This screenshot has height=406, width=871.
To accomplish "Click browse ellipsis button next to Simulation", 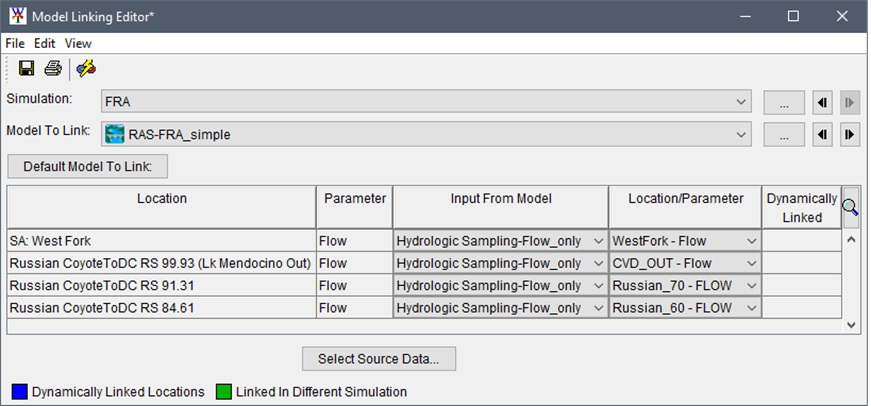I will (x=784, y=102).
